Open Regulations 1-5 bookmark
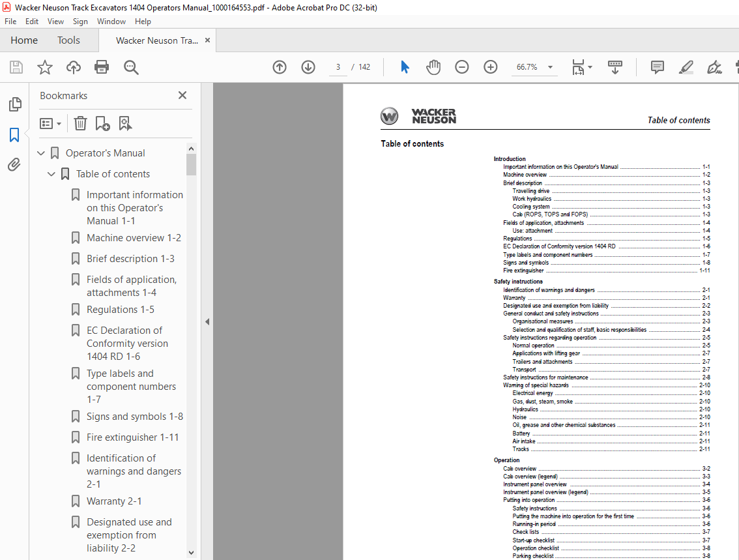Screen dimensions: 739x560 coord(121,310)
